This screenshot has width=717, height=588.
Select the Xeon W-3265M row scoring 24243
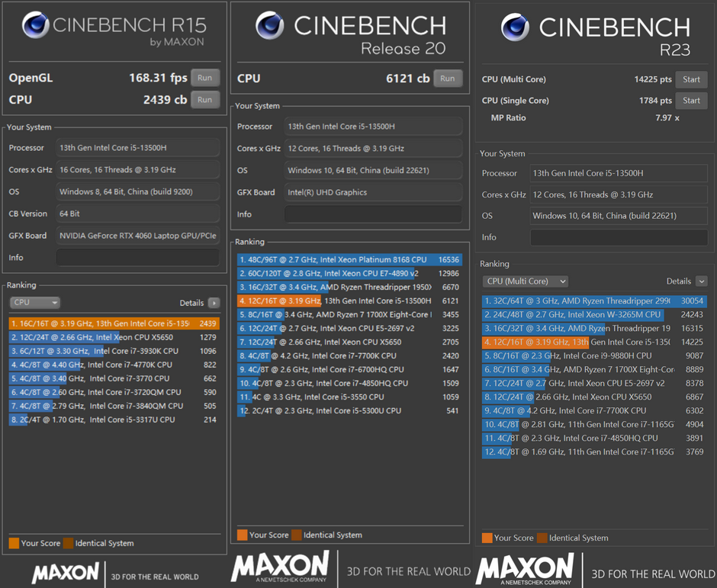594,314
